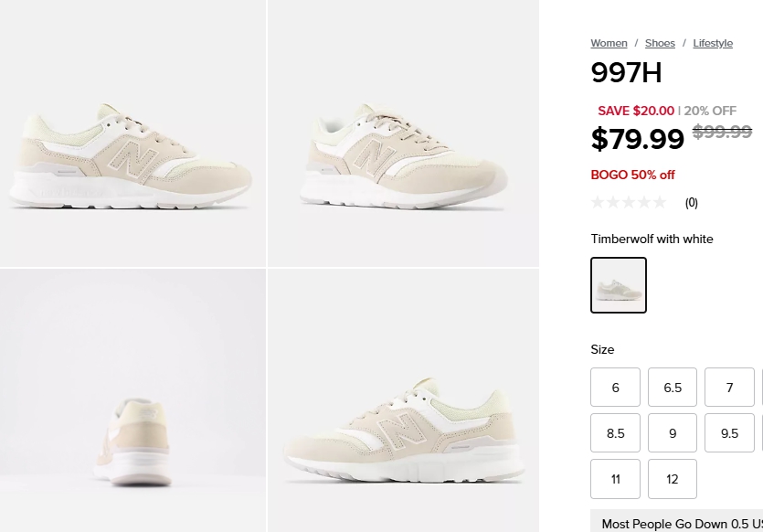Screen dimensions: 763x532
Task: Click the BOGO 50% off promotion text
Action: coord(632,175)
